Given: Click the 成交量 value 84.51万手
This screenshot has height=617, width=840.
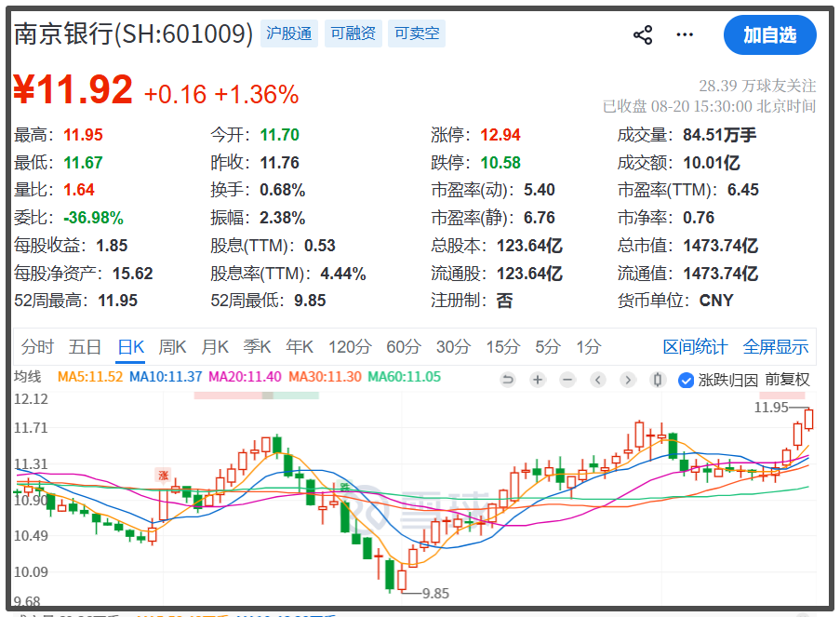Looking at the screenshot, I should (x=719, y=135).
